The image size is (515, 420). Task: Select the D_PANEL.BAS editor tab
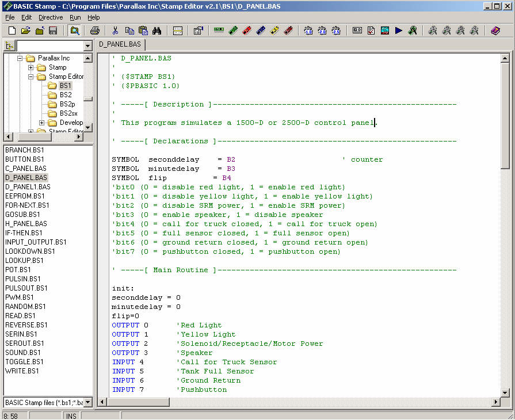tap(121, 44)
